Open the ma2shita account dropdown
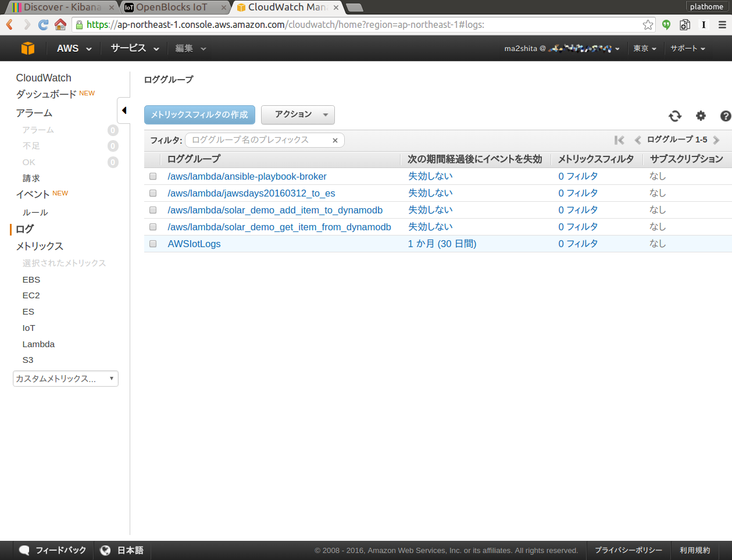 (562, 48)
